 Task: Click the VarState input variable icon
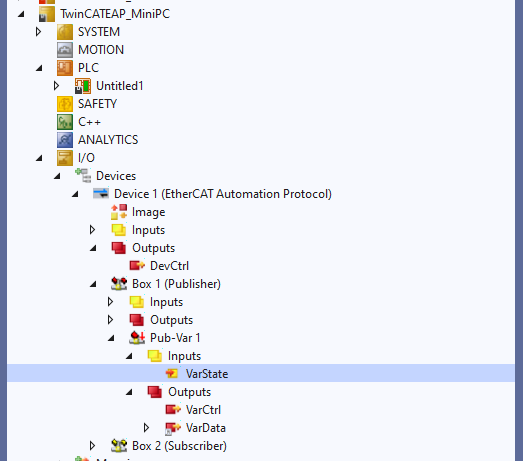click(x=172, y=373)
